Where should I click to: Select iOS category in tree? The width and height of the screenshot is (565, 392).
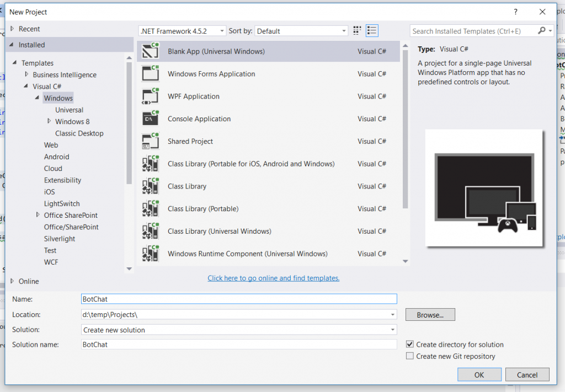click(x=49, y=192)
